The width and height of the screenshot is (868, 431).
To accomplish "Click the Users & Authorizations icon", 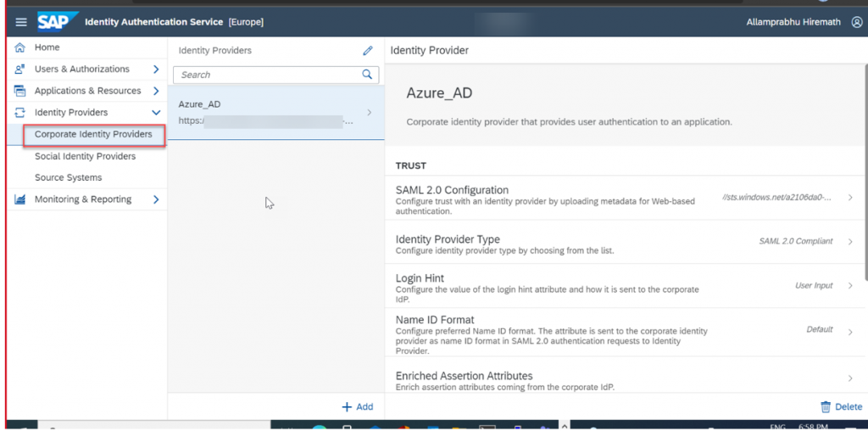I will tap(20, 70).
